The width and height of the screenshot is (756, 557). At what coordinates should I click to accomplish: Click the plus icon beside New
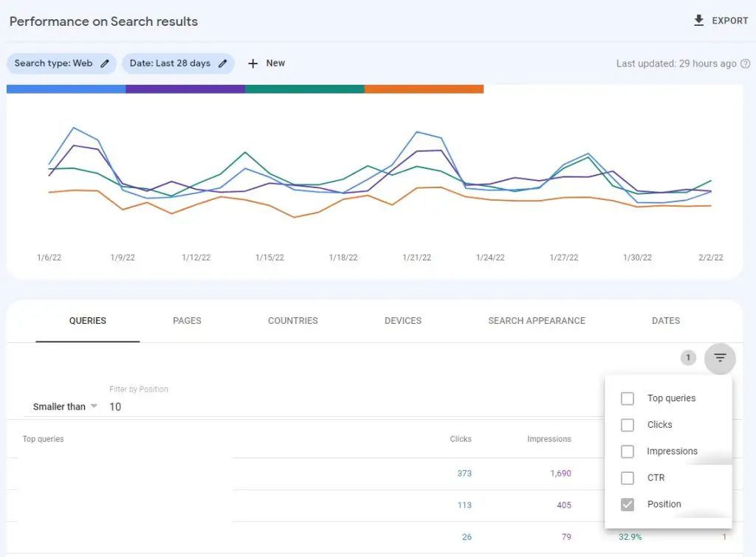click(252, 63)
